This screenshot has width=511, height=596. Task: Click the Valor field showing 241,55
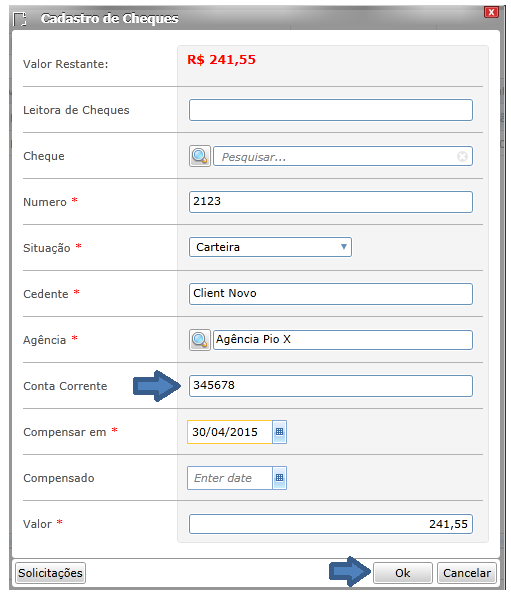pos(331,524)
